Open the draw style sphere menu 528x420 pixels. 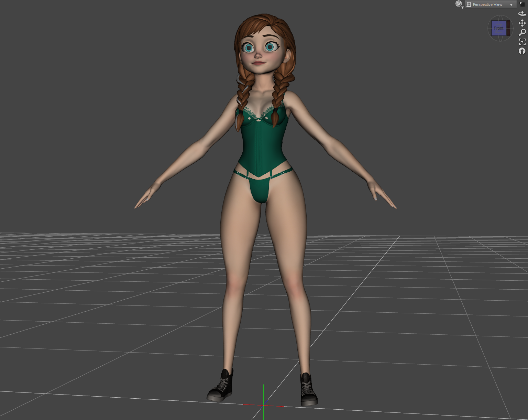pyautogui.click(x=459, y=4)
